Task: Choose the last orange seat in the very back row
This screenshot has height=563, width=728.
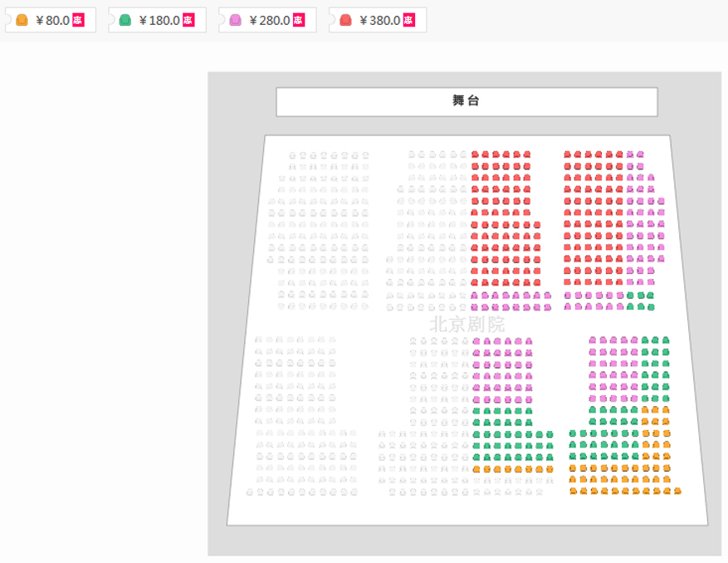Action: pyautogui.click(x=677, y=491)
